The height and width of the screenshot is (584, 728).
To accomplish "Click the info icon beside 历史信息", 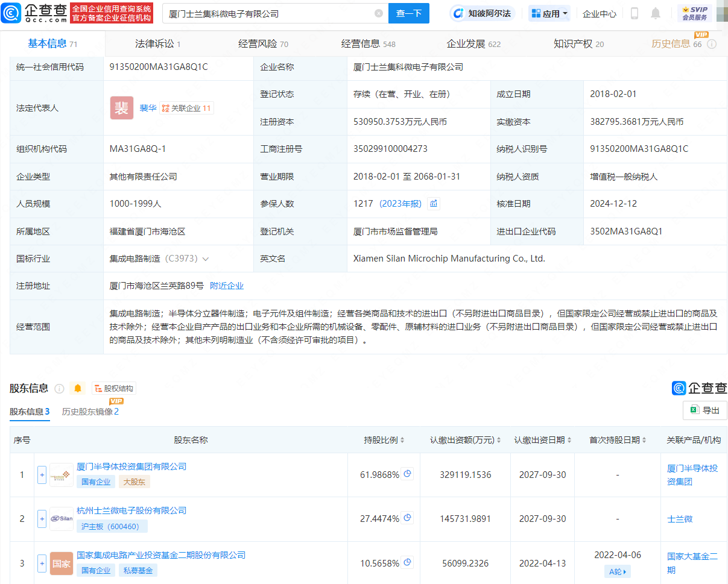I will coord(712,44).
